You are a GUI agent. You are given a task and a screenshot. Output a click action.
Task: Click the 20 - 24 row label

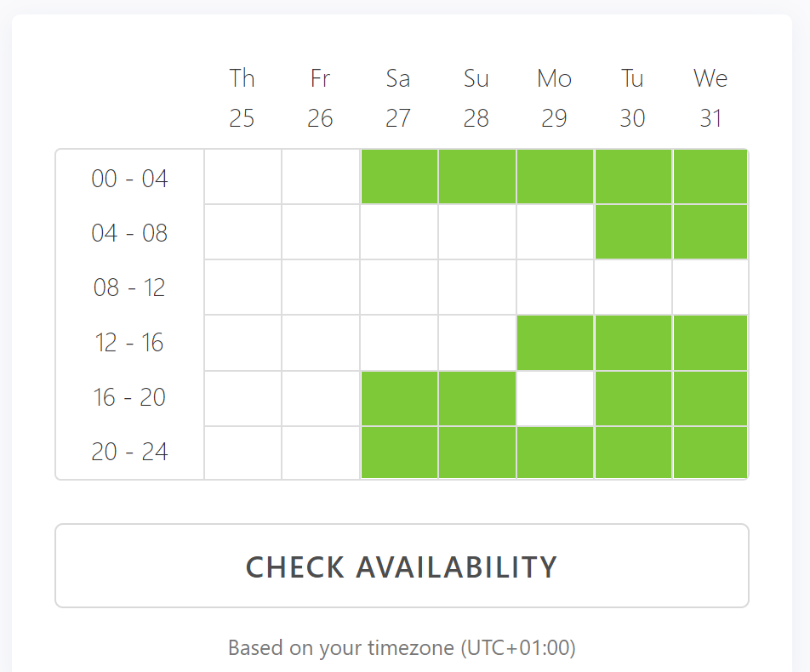[x=130, y=453]
